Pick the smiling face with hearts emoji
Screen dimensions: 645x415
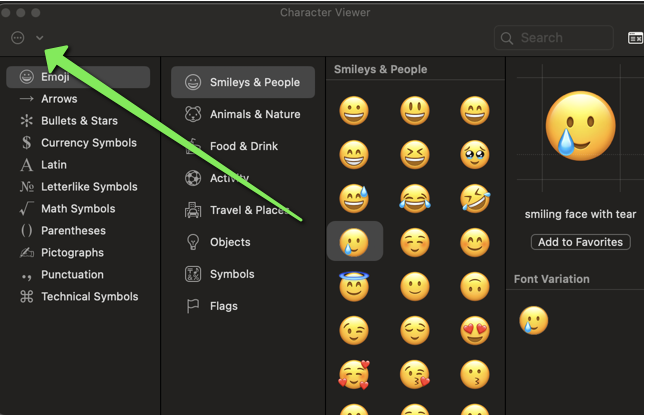click(354, 374)
